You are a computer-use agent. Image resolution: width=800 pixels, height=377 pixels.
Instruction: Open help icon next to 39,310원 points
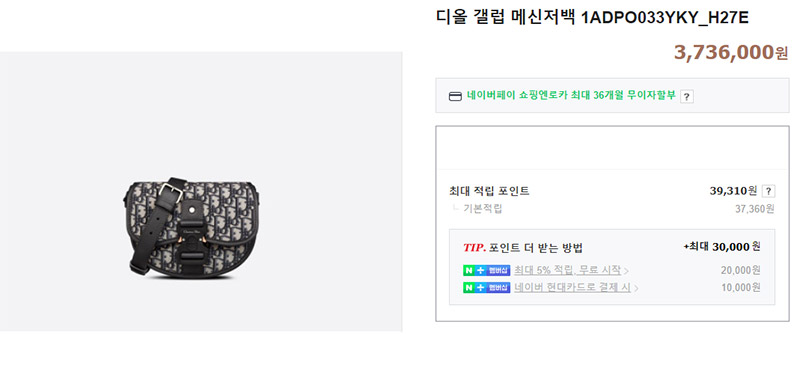[768, 191]
